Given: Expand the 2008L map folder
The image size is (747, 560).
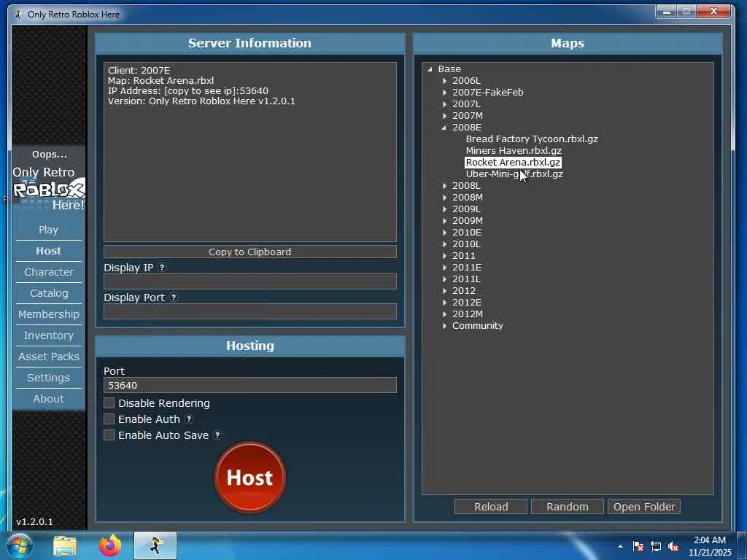Looking at the screenshot, I should pyautogui.click(x=444, y=186).
